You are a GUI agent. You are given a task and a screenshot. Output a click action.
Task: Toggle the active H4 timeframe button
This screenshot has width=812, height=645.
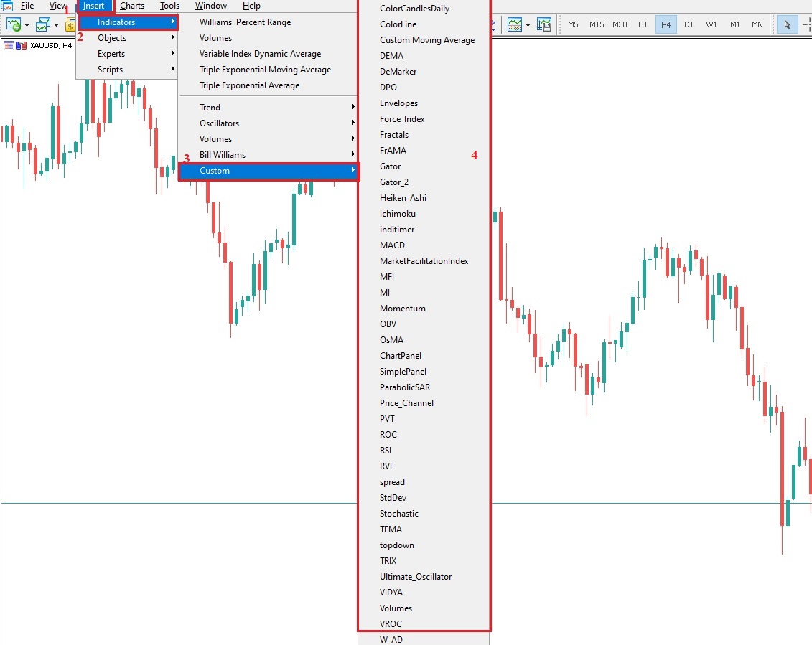click(x=666, y=24)
